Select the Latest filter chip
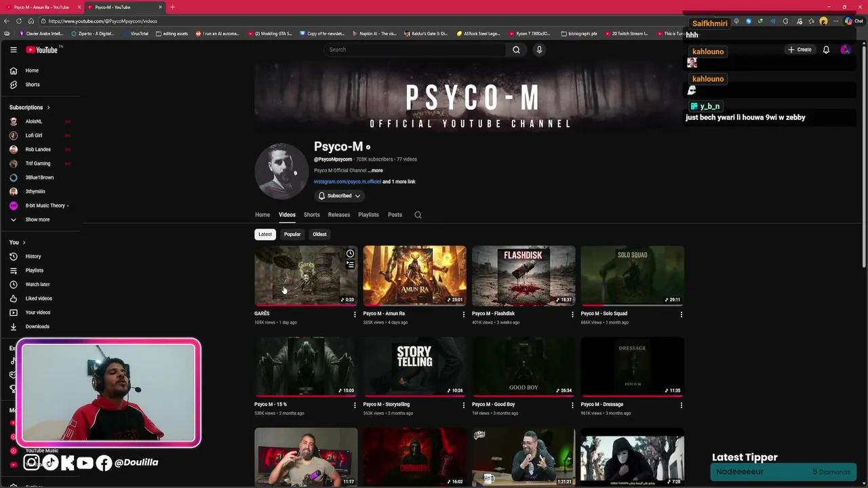The image size is (868, 488). point(265,235)
